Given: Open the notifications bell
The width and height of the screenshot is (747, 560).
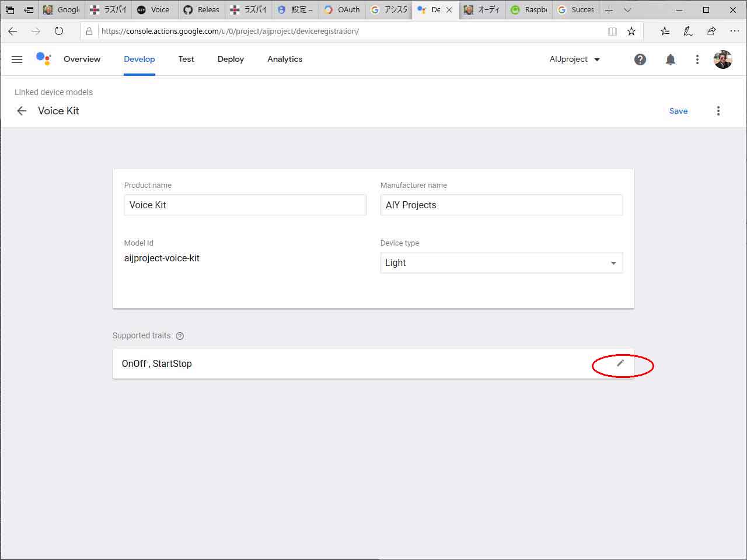Looking at the screenshot, I should pos(671,60).
